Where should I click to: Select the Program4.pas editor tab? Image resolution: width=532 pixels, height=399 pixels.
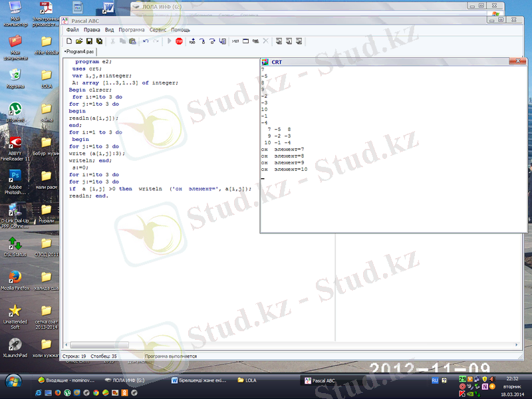tap(80, 51)
